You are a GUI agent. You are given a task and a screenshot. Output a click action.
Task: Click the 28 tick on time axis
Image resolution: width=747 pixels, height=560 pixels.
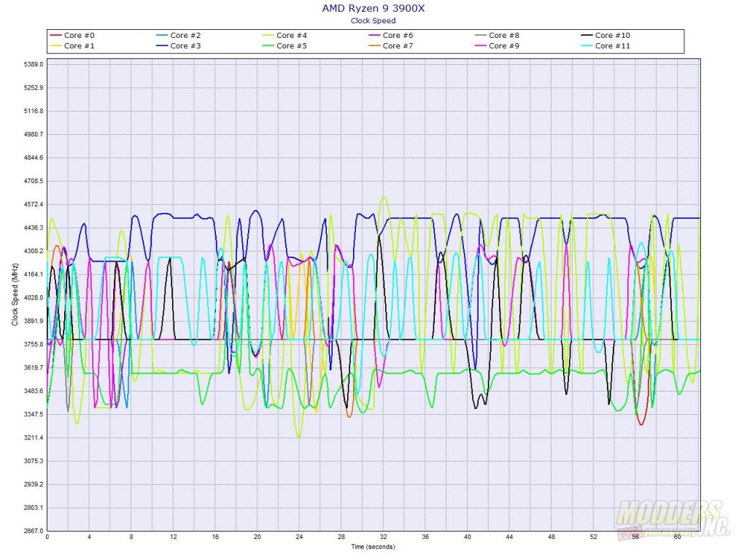341,537
